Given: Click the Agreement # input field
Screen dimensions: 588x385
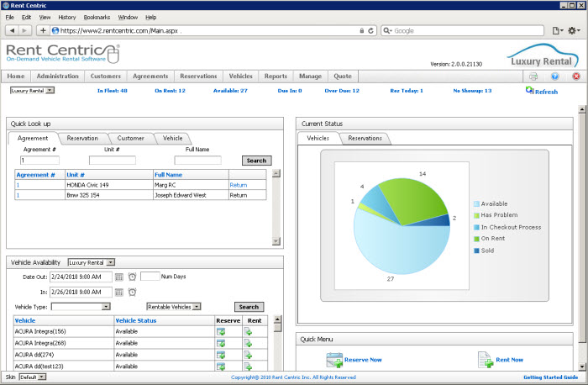Looking at the screenshot, I should pos(39,161).
